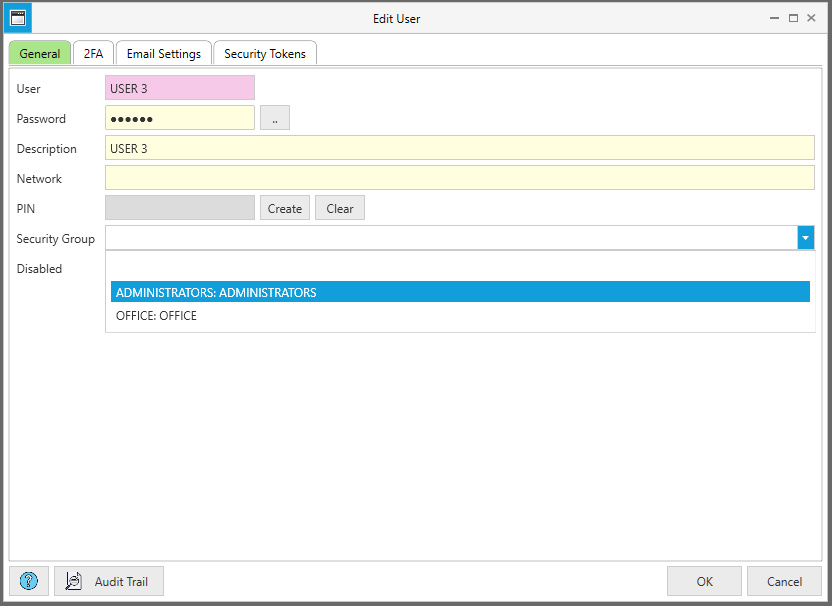Screen dimensions: 832x606
Task: Maximize the Edit User window
Action: click(x=793, y=18)
